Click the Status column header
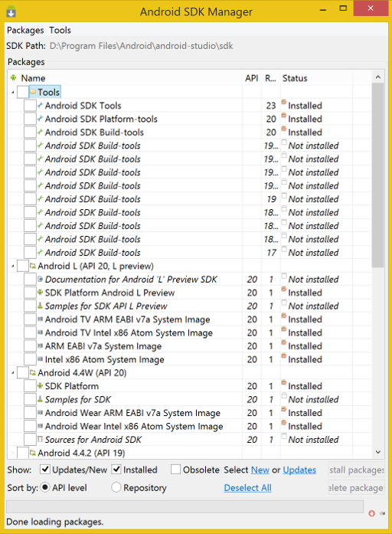This screenshot has height=534, width=392. (316, 78)
